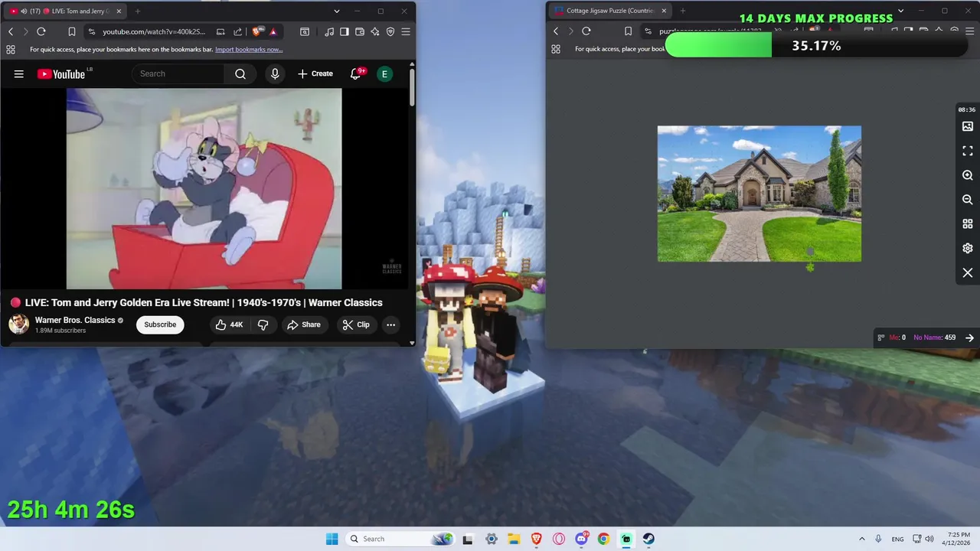Open Warner Bros. Classics channel name link
This screenshot has height=551, width=980.
(75, 320)
